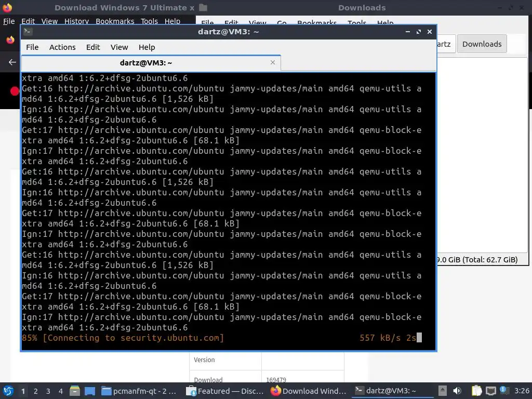Screen dimensions: 532x399
Task: Open Firefox Tools menu
Action: [x=149, y=21]
